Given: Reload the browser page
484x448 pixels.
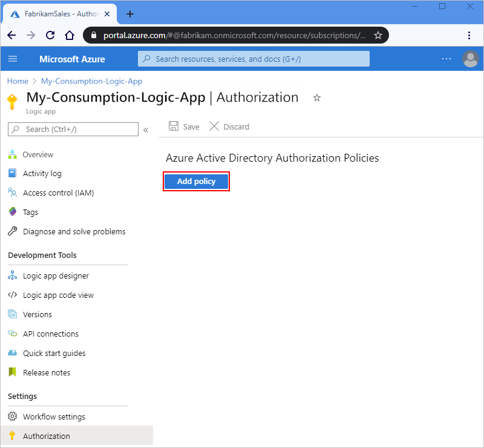Looking at the screenshot, I should click(50, 35).
